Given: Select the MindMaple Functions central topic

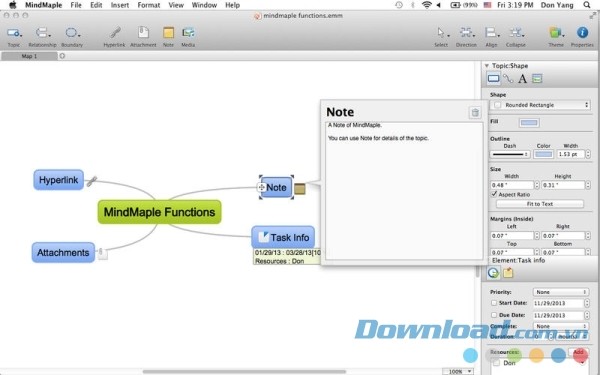Looking at the screenshot, I should pyautogui.click(x=160, y=212).
